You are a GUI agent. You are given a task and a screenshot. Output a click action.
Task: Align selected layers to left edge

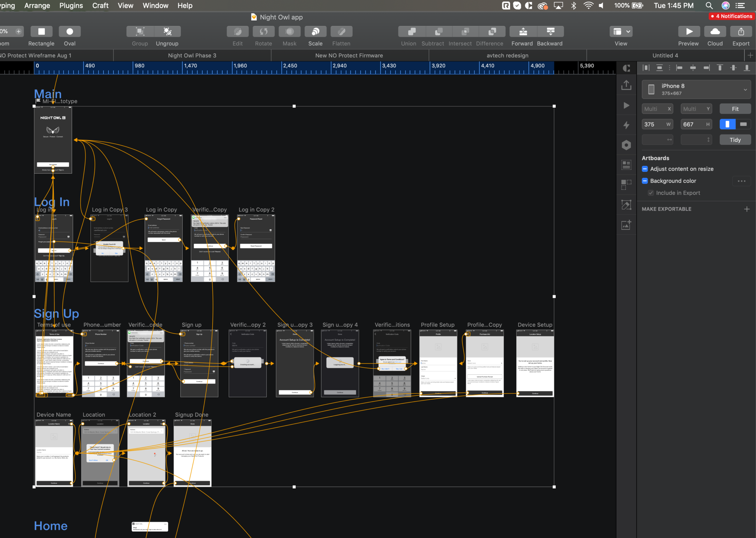[679, 68]
